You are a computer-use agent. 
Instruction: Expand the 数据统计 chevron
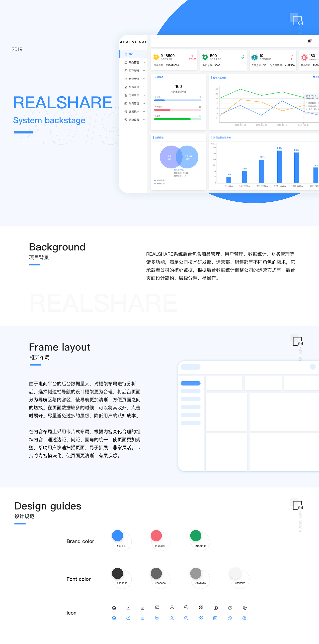(144, 112)
